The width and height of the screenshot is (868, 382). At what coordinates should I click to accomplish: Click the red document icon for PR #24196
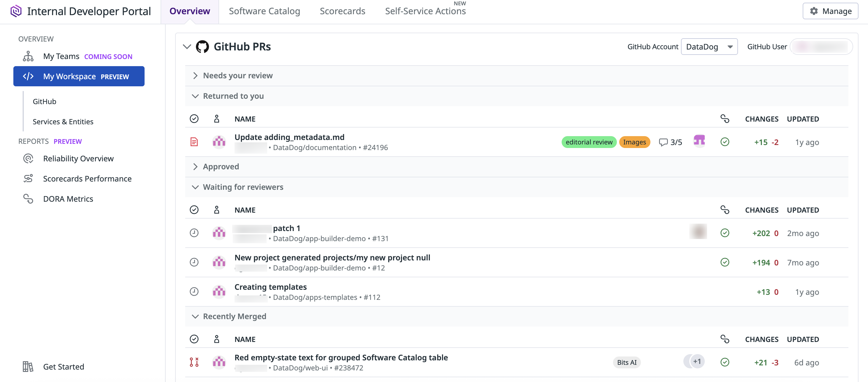194,142
